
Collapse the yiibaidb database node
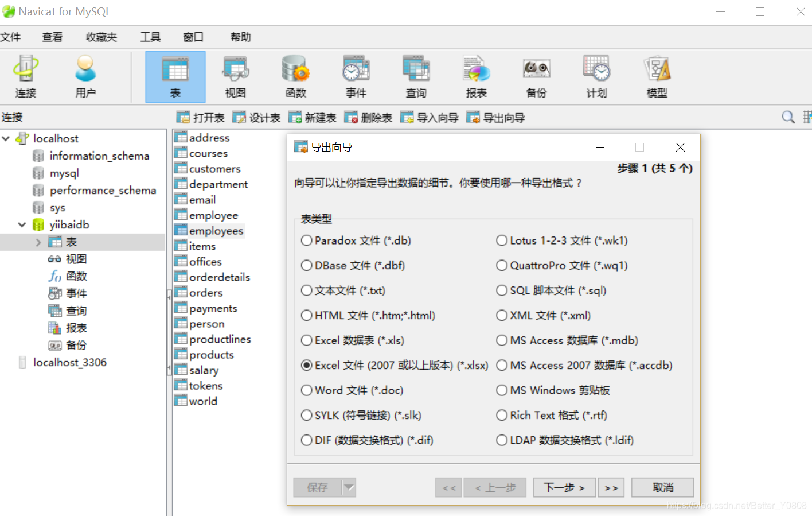[22, 224]
